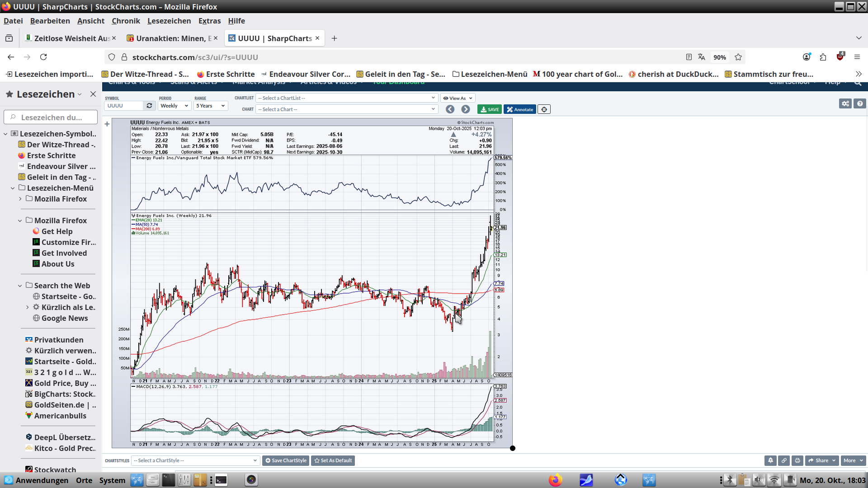Viewport: 868px width, 488px height.
Task: Click the green SAVE button
Action: [x=490, y=109]
